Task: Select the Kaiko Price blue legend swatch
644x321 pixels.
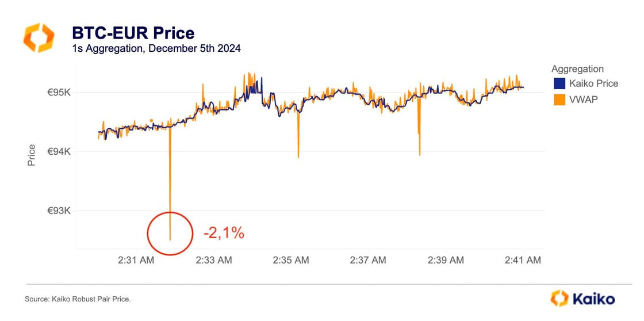Action: (x=558, y=84)
